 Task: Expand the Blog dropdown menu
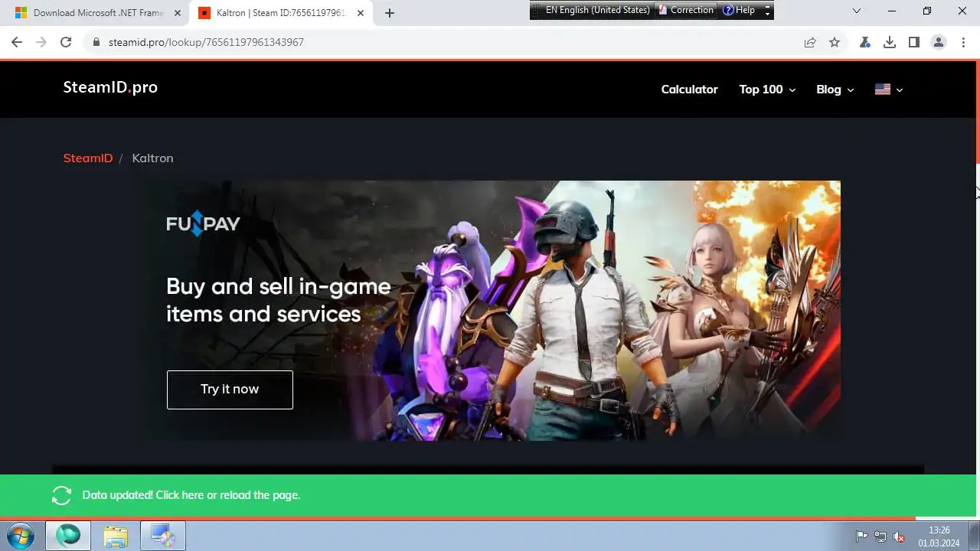point(835,90)
